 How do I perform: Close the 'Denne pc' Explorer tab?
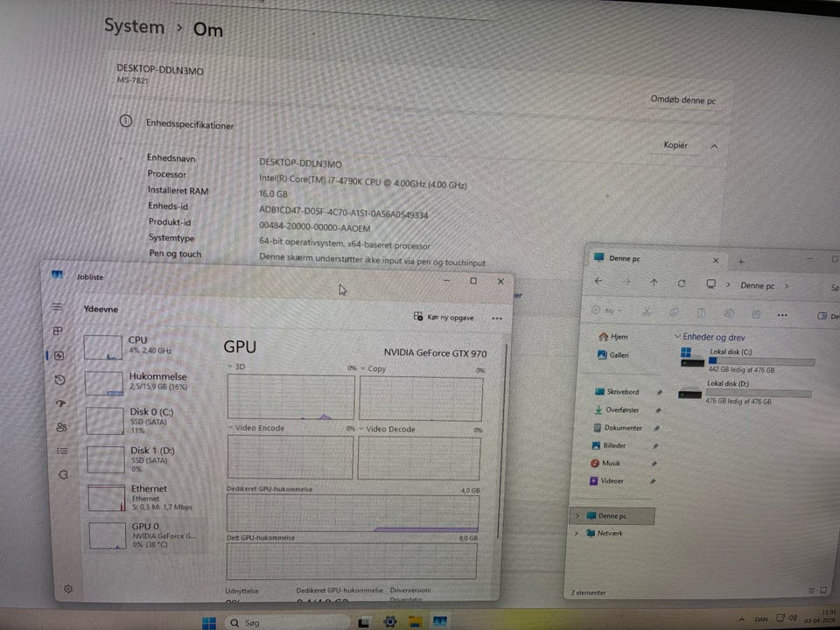(716, 261)
